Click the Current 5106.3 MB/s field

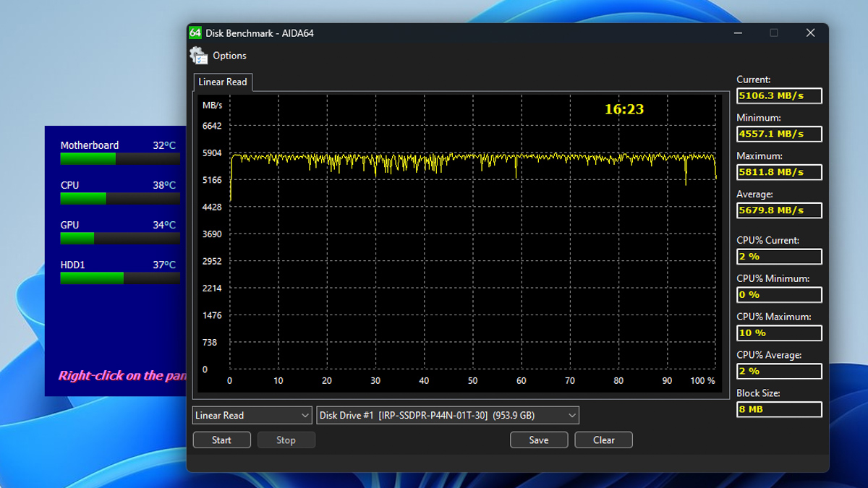[x=779, y=95]
